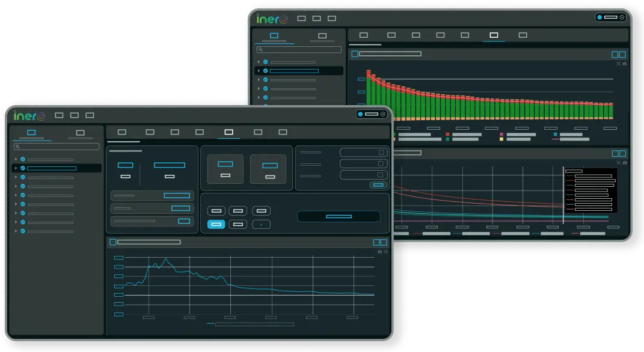Click the blue square icon beside the front line chart title
This screenshot has width=644, height=352.
112,242
